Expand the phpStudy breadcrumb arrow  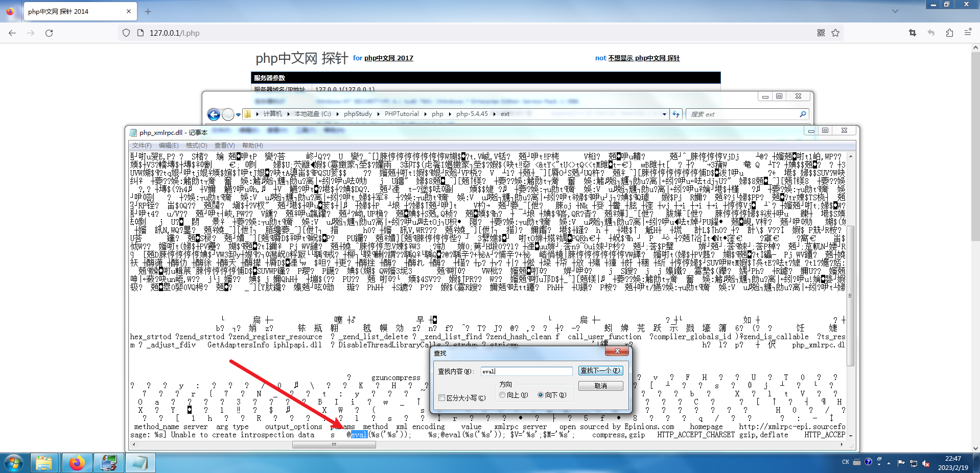tap(379, 114)
